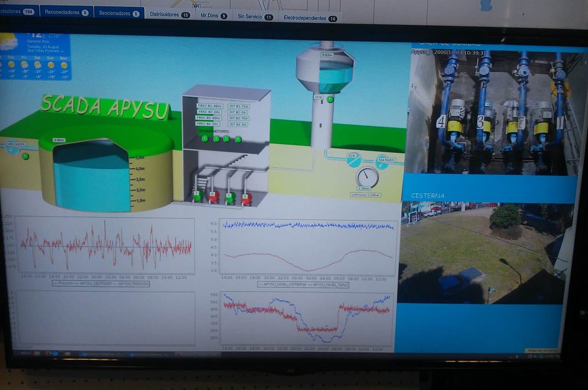Click the green indicator on the water tower
588x390 pixels.
pos(330,99)
